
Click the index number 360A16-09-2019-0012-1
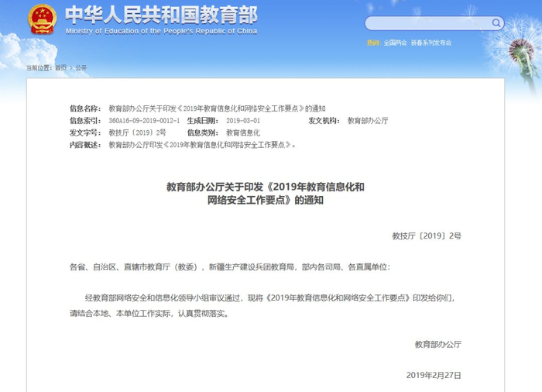point(144,121)
